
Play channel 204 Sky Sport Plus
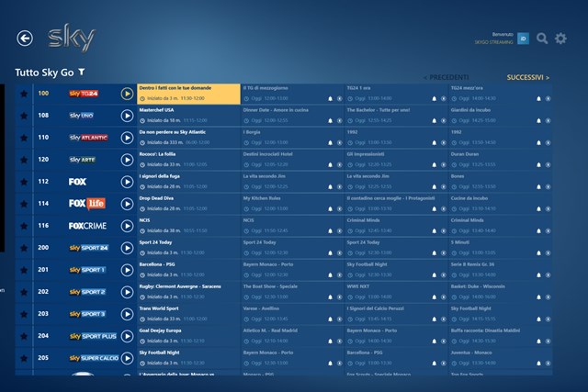(127, 337)
